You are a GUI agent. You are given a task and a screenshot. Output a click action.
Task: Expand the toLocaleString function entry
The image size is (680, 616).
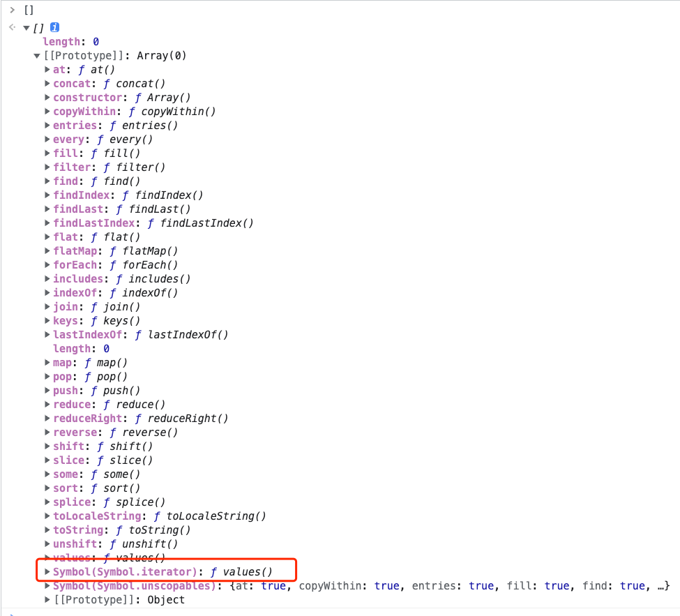tap(47, 516)
